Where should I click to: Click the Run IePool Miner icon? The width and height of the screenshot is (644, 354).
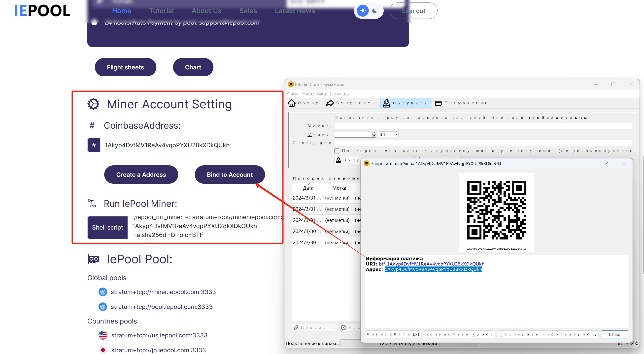click(x=92, y=204)
